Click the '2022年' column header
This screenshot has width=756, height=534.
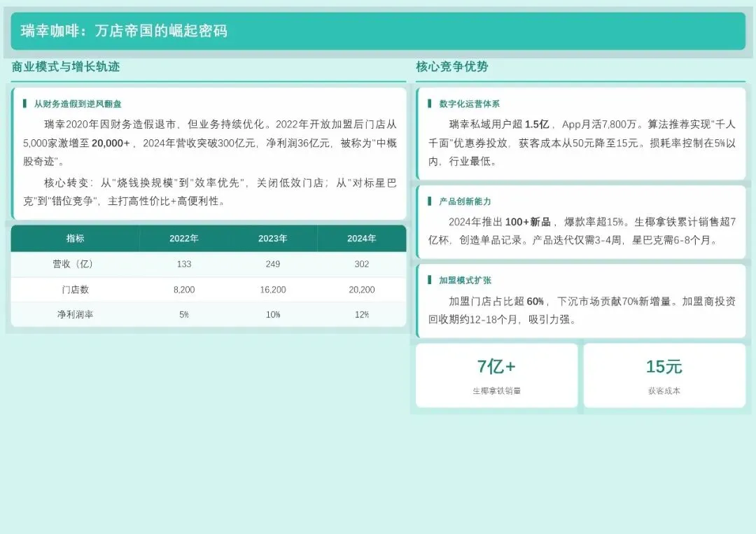183,239
